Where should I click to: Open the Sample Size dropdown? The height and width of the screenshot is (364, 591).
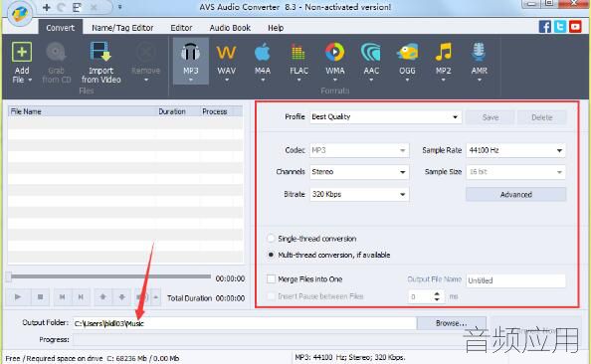coord(516,172)
